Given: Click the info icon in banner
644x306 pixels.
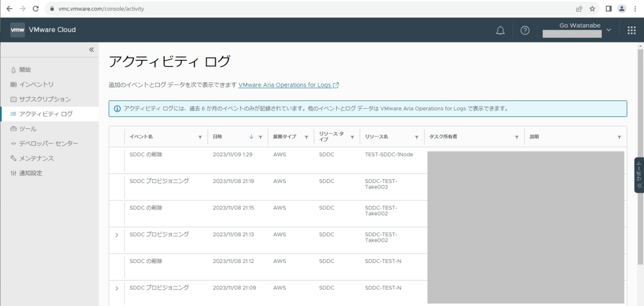Looking at the screenshot, I should [117, 108].
